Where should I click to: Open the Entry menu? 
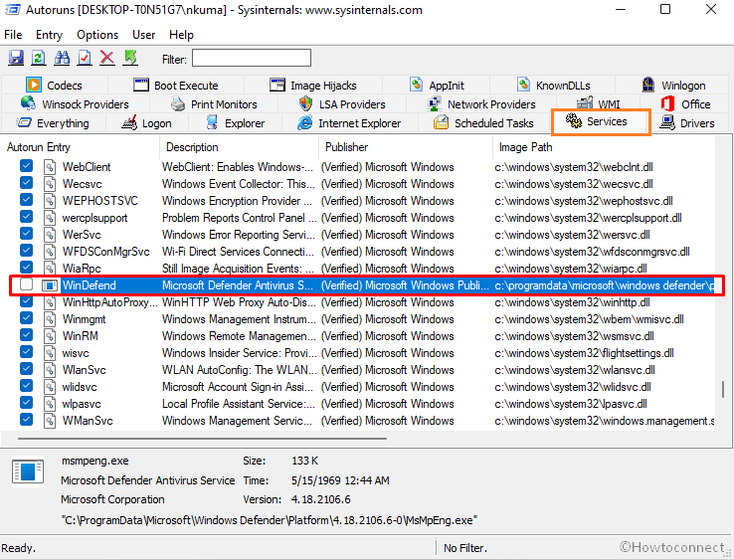pyautogui.click(x=49, y=35)
